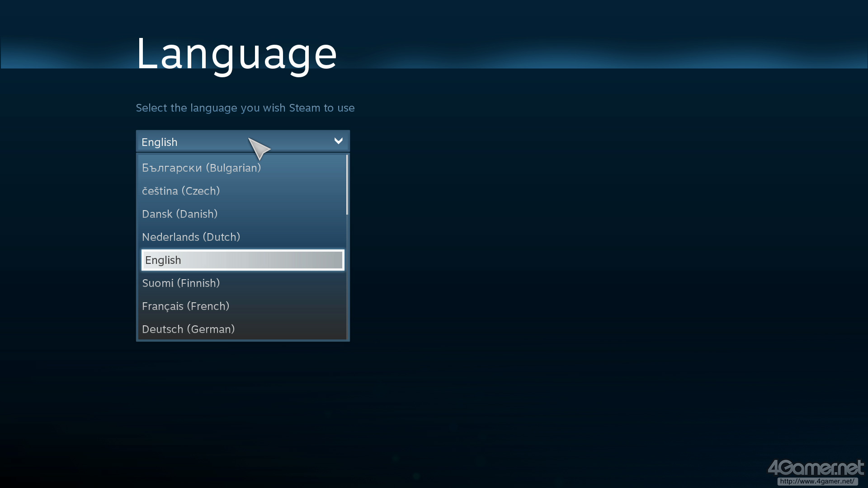Click the 4Gamer.net logo watermark

816,468
